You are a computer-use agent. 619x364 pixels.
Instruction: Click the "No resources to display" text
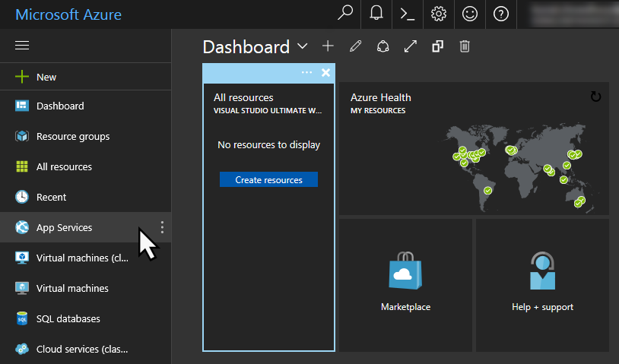tap(268, 144)
